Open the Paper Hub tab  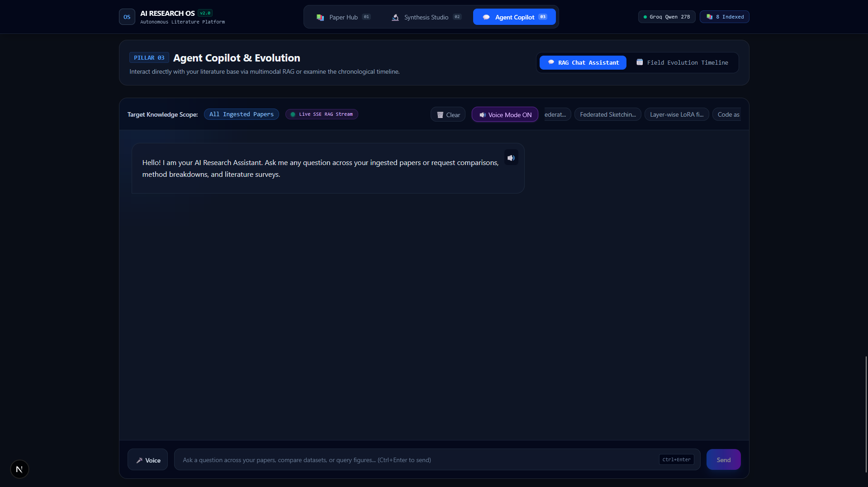(x=343, y=17)
